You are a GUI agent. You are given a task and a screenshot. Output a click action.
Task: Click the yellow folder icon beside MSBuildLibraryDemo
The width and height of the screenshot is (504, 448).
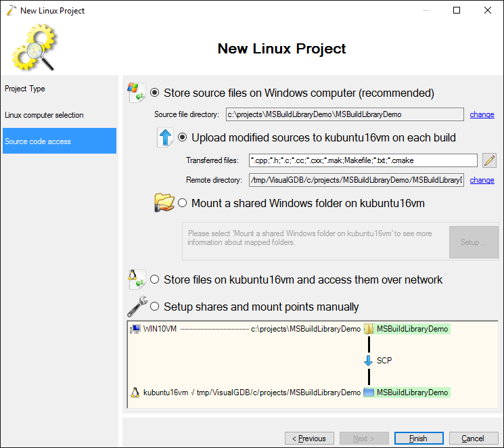point(369,329)
